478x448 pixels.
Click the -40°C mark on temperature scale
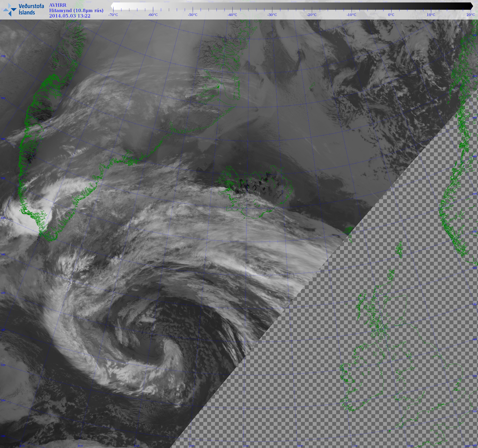pyautogui.click(x=232, y=15)
